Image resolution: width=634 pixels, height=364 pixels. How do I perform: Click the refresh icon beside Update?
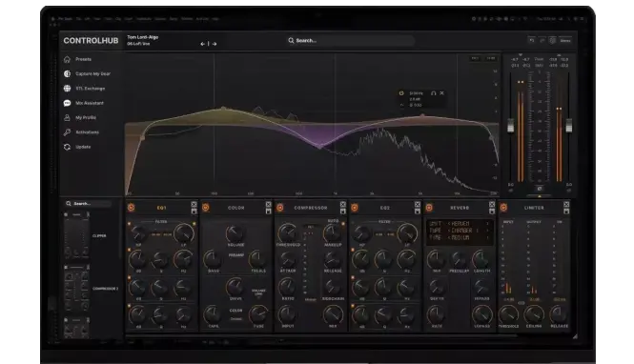(67, 147)
